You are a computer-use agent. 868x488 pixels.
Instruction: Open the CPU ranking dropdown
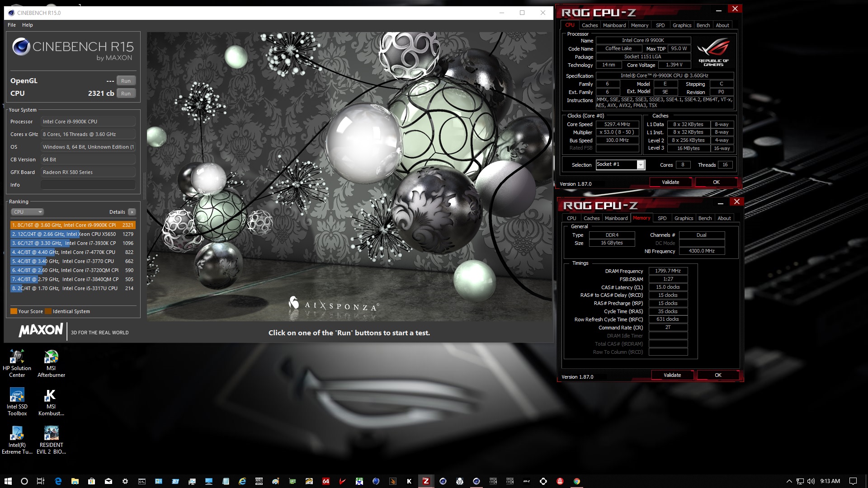point(27,212)
